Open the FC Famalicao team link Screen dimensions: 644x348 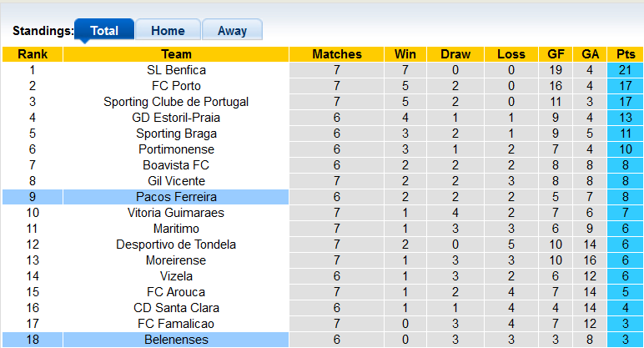(x=176, y=324)
